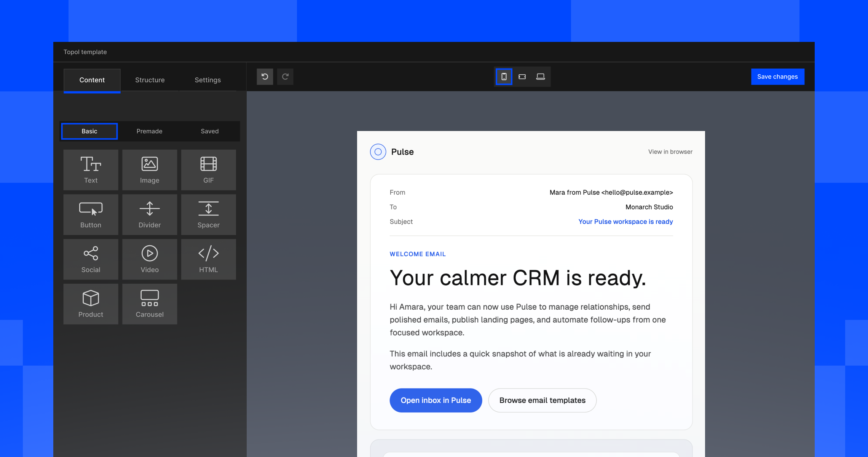The width and height of the screenshot is (868, 457).
Task: Choose the Divider content block
Action: pos(150,214)
